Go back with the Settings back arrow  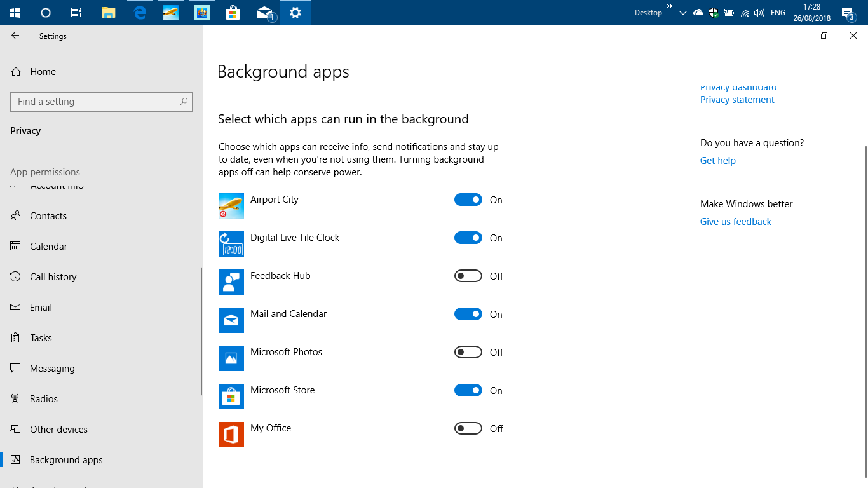pyautogui.click(x=15, y=36)
